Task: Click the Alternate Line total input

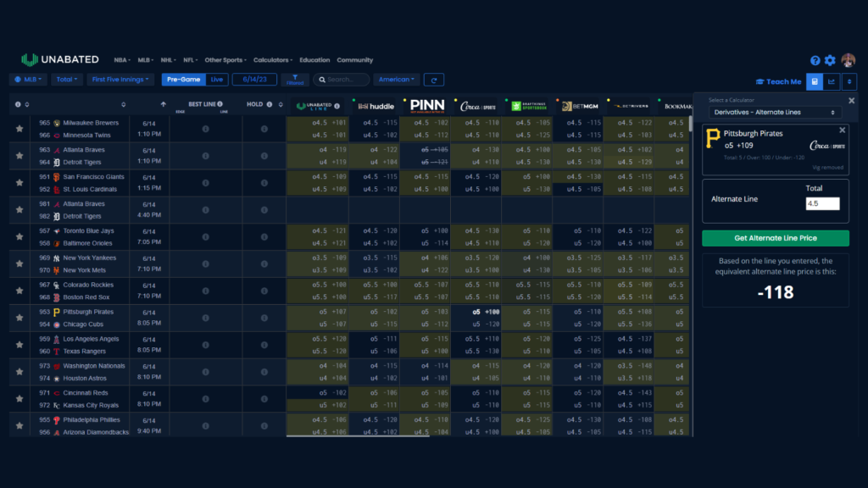Action: tap(822, 203)
